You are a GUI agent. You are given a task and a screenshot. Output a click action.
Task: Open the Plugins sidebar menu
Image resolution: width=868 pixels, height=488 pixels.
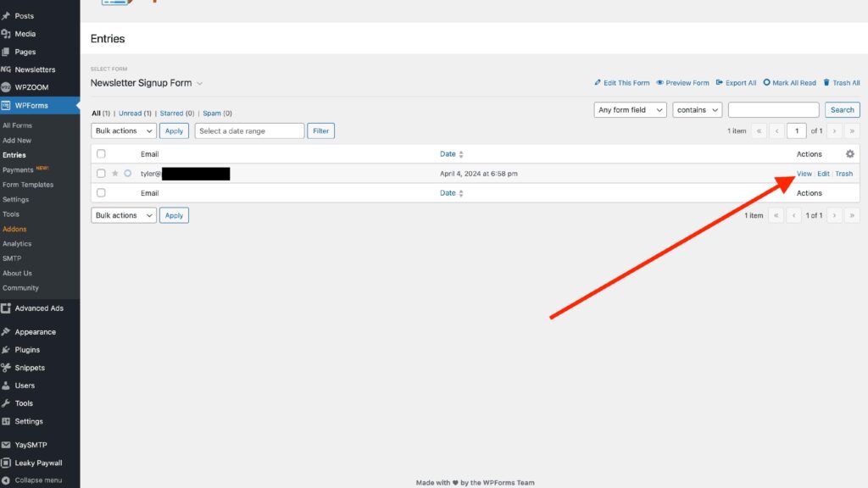click(x=27, y=350)
